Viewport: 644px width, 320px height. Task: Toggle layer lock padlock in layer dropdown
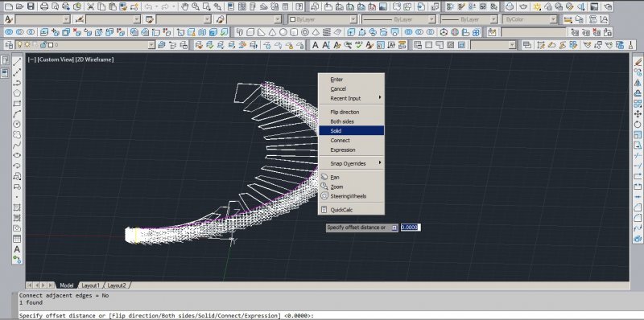point(43,45)
